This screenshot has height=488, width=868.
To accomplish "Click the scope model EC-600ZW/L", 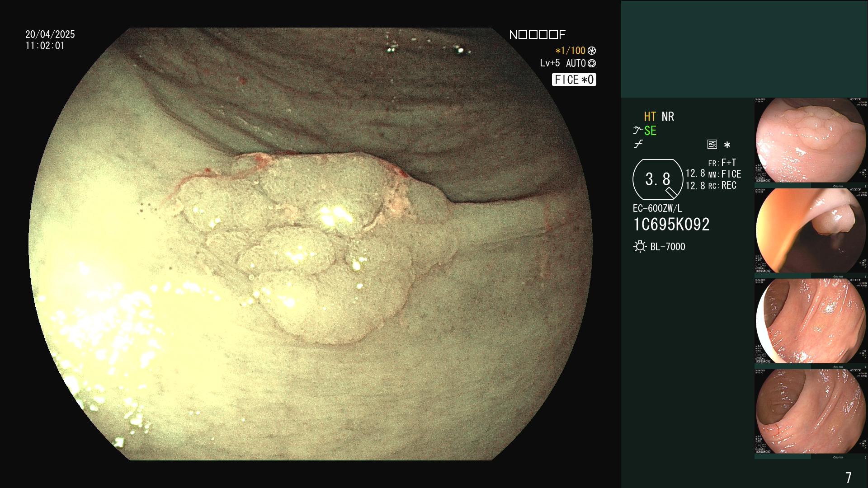I will click(658, 208).
